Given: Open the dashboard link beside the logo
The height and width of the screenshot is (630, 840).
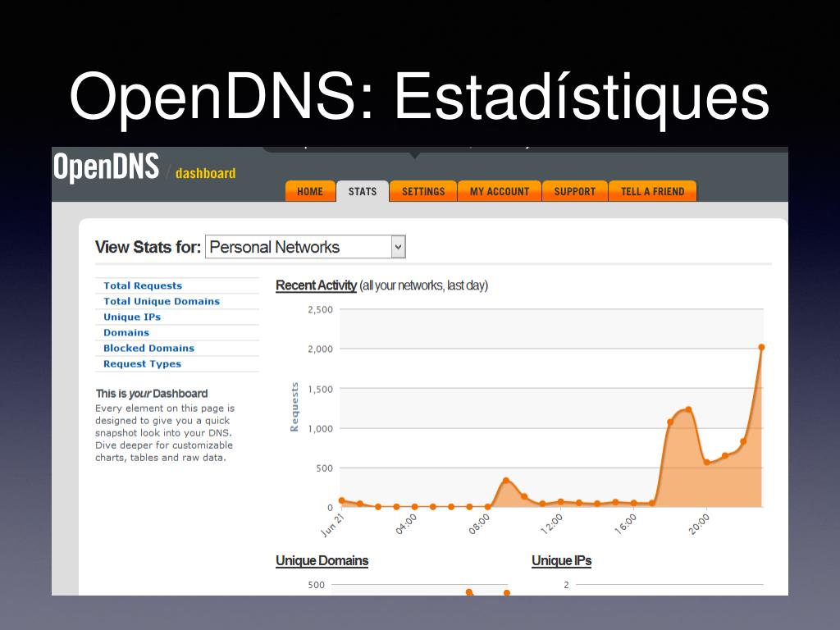Looking at the screenshot, I should [206, 174].
